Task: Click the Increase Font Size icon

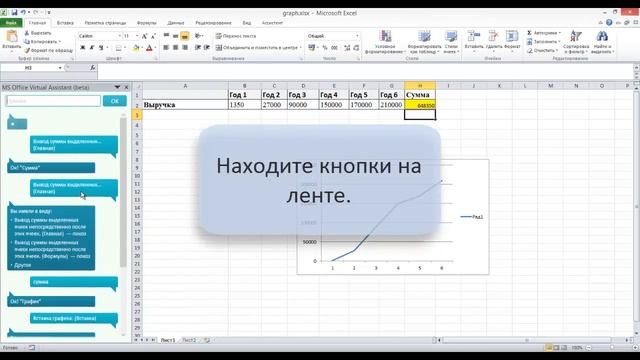Action: [144, 36]
